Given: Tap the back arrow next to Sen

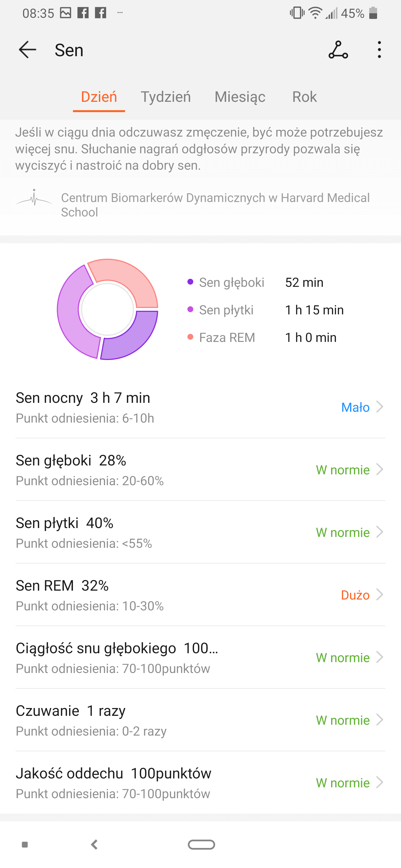Looking at the screenshot, I should click(27, 50).
